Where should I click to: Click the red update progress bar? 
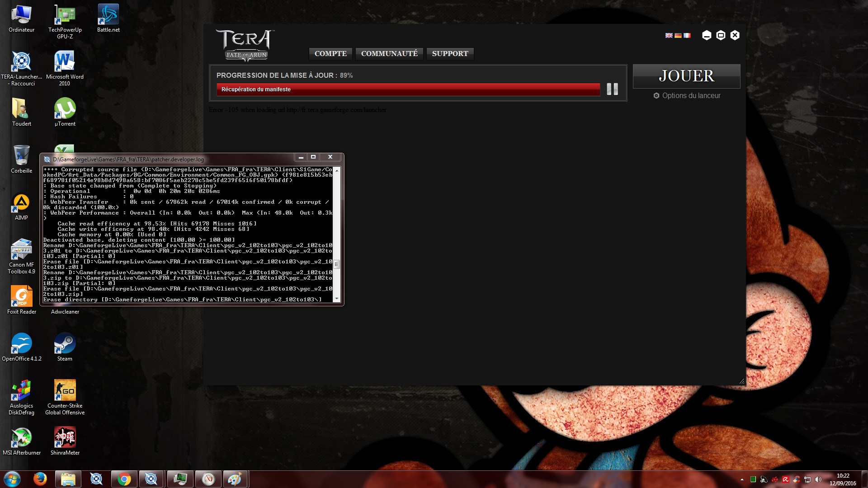click(408, 89)
